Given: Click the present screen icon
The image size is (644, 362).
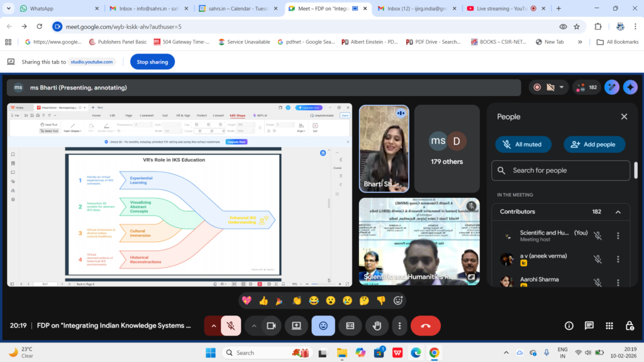Looking at the screenshot, I should click(296, 326).
